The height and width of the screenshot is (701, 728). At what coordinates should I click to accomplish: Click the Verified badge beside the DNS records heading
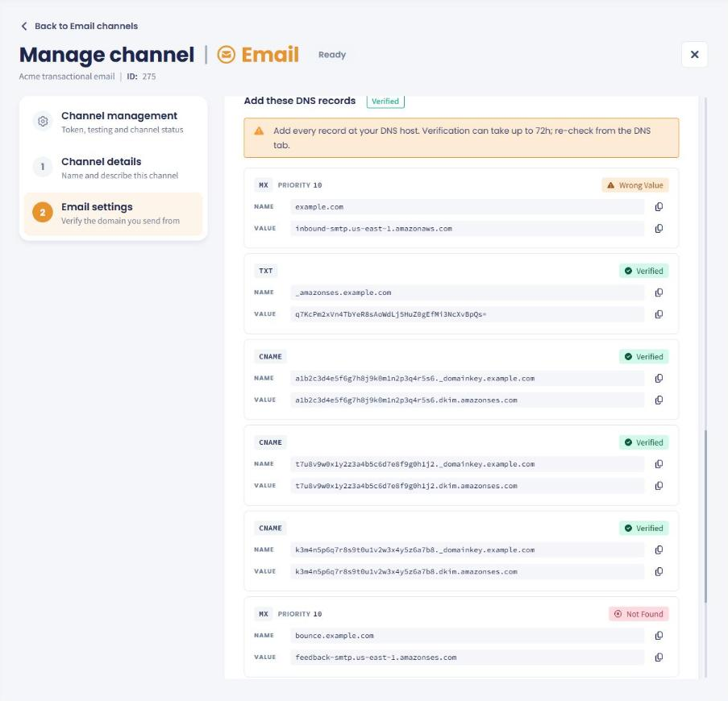(385, 102)
